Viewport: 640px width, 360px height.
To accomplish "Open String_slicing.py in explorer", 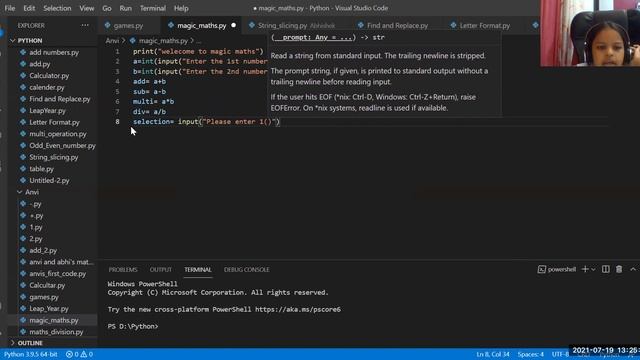I will [x=53, y=157].
